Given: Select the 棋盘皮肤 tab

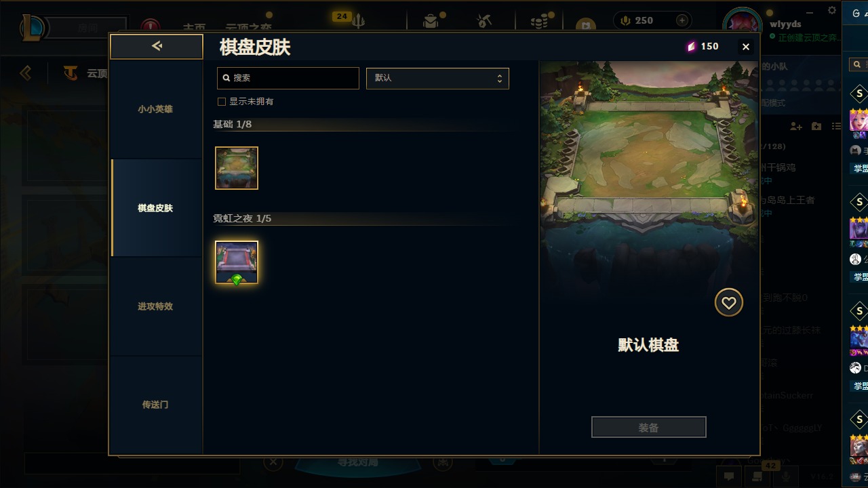Looking at the screenshot, I should coord(156,208).
